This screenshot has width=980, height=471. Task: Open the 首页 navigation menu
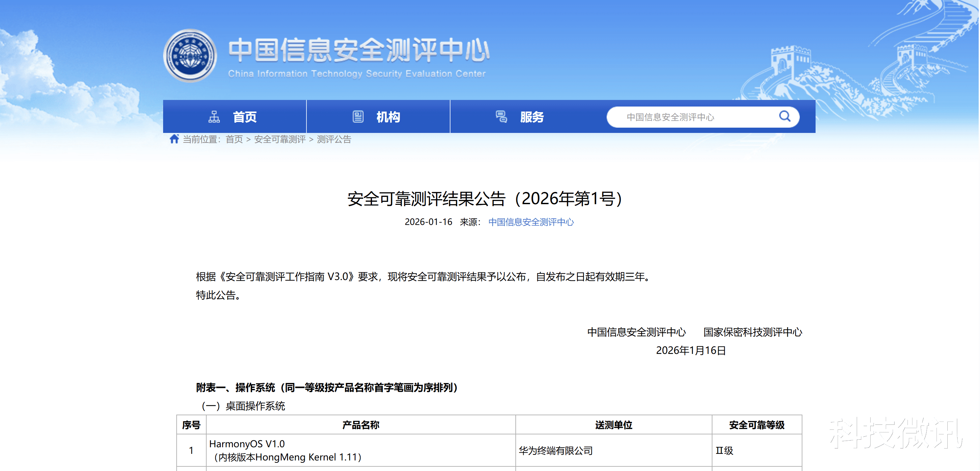tap(235, 116)
